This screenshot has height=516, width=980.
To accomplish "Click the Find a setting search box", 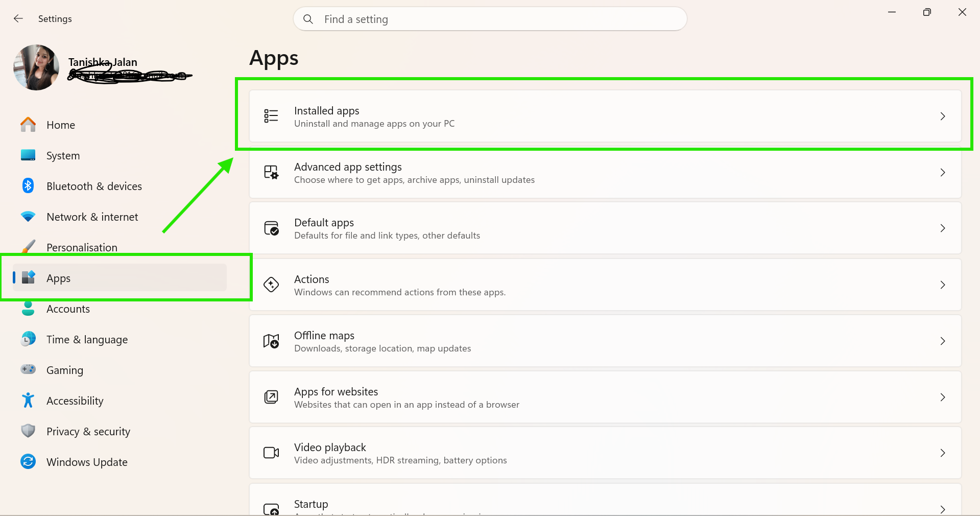I will [x=490, y=19].
